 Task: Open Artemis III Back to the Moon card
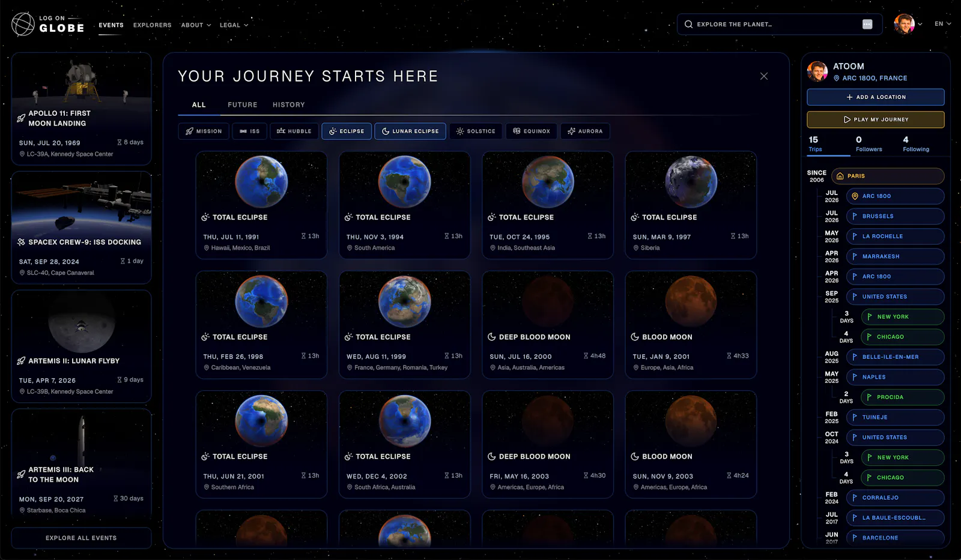click(x=81, y=462)
